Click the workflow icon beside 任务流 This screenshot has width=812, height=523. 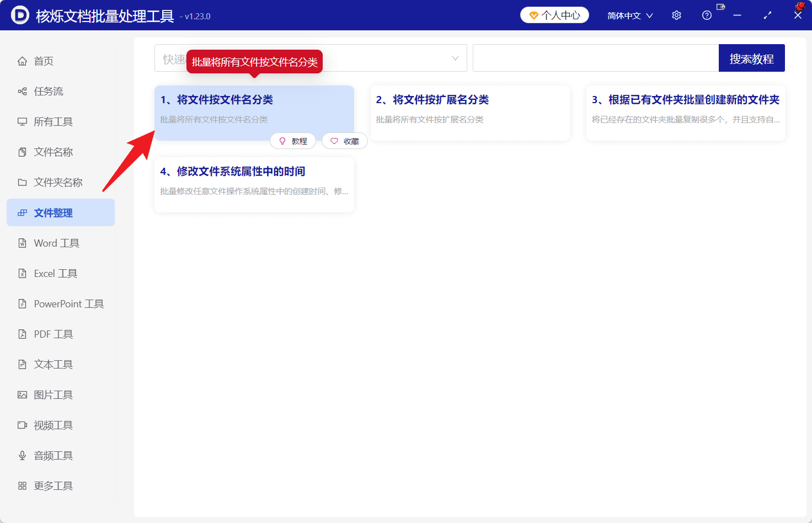point(22,91)
